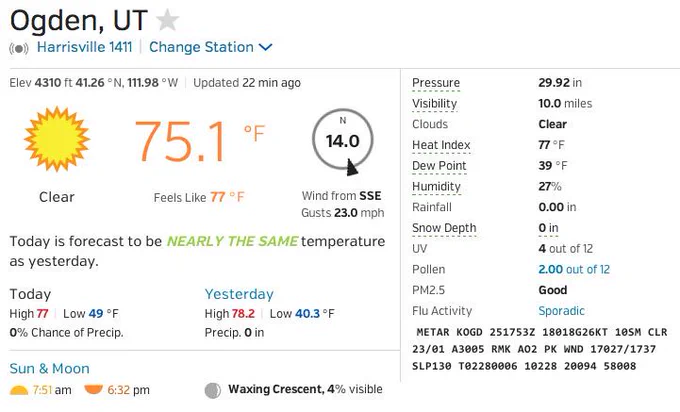Open the Sun & Moon section link

tap(49, 369)
